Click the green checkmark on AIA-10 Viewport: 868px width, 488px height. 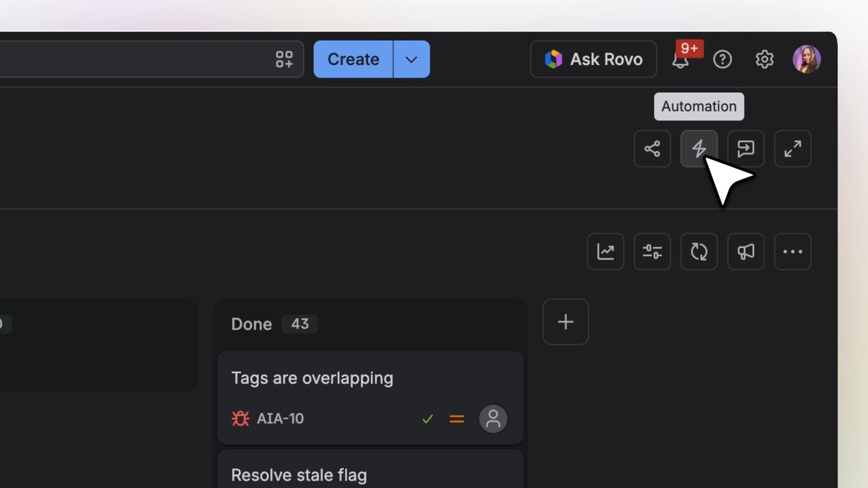(x=427, y=419)
